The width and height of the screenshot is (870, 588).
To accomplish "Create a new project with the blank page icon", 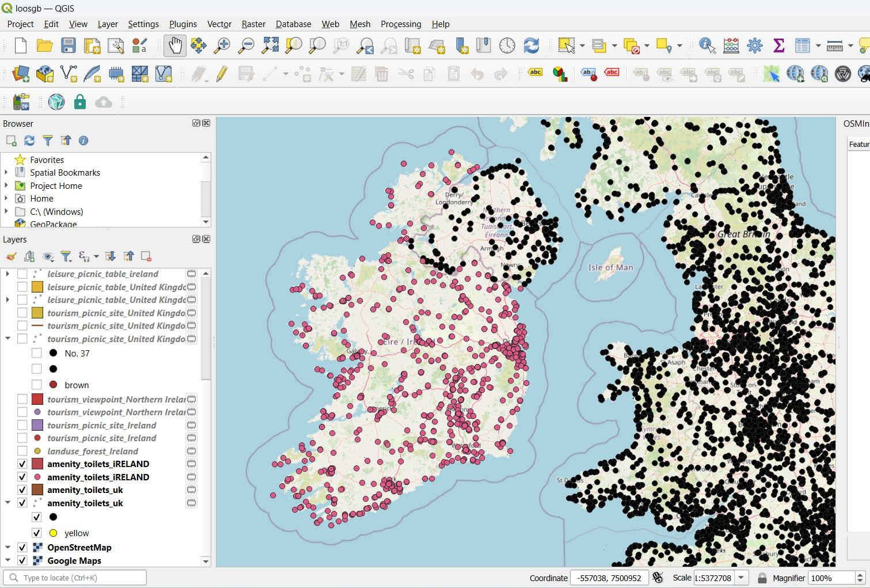I will click(21, 45).
